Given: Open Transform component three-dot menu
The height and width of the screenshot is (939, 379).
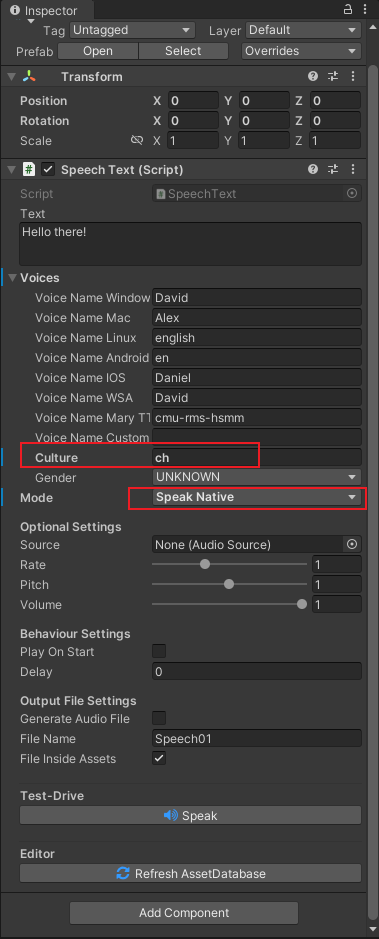Looking at the screenshot, I should [353, 77].
